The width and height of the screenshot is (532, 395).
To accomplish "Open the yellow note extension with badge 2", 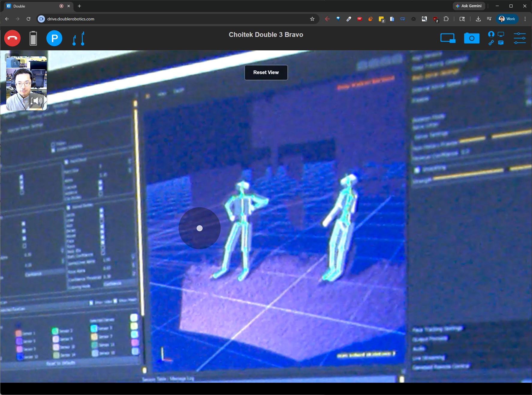I will point(381,19).
